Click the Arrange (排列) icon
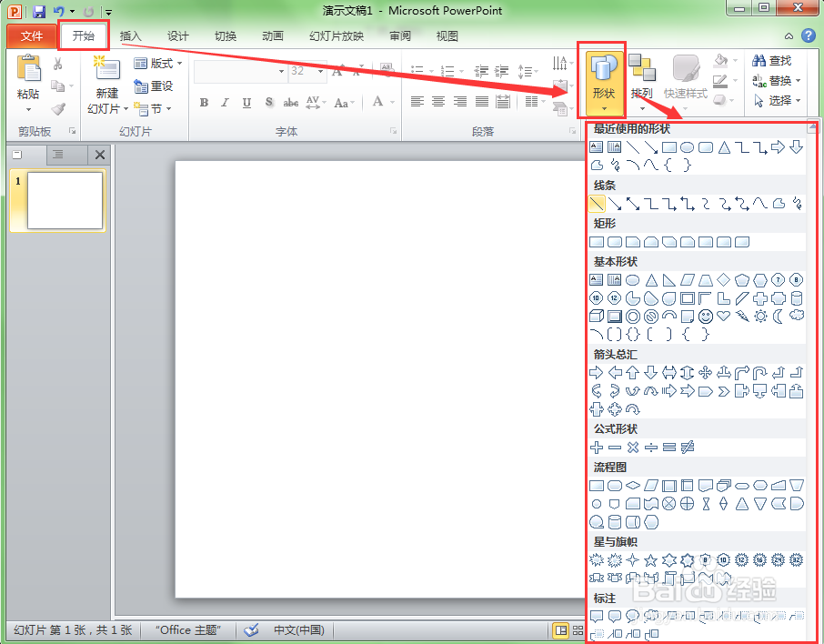 [x=642, y=68]
